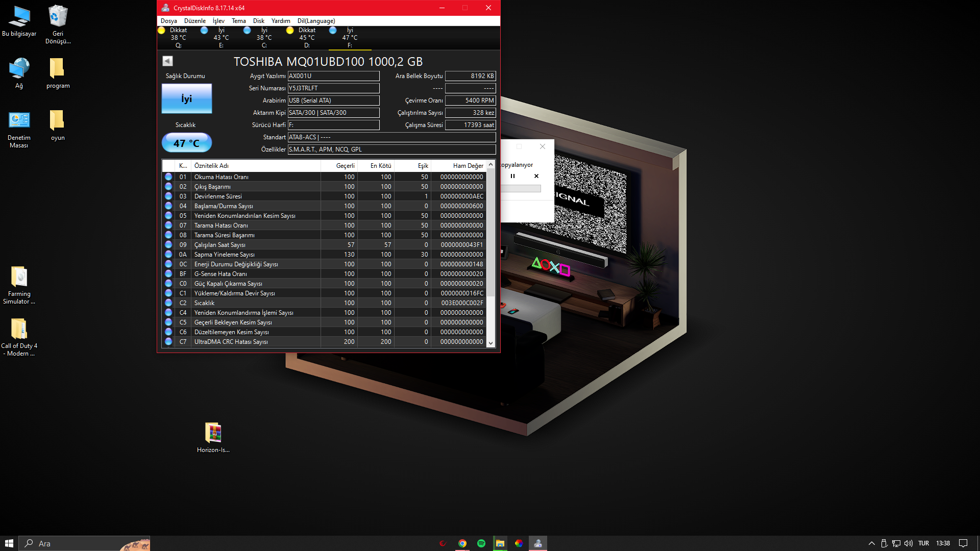Screen dimensions: 980x551
Task: Open the Dosya menu
Action: point(168,21)
